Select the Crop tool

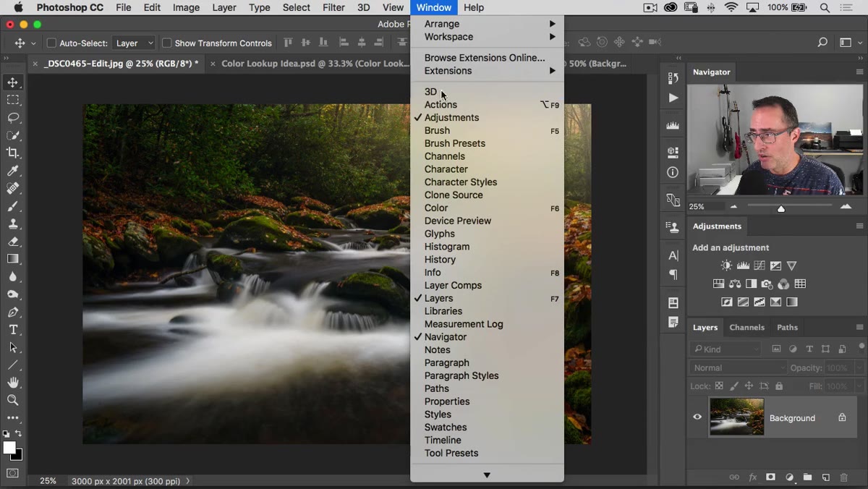click(x=13, y=153)
